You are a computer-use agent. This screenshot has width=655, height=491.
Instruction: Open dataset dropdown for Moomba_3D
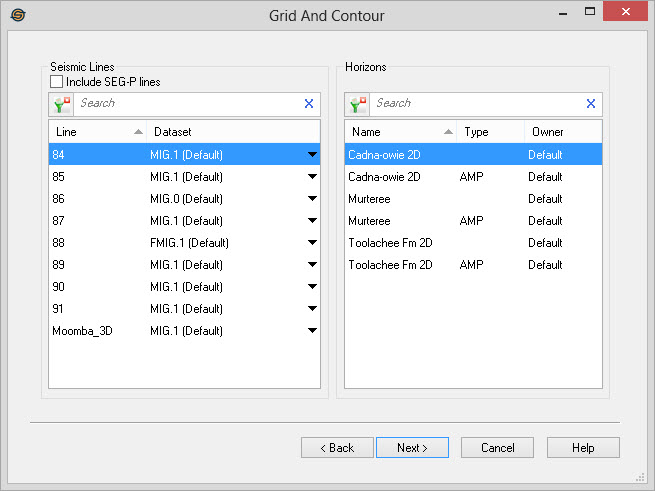pyautogui.click(x=312, y=331)
